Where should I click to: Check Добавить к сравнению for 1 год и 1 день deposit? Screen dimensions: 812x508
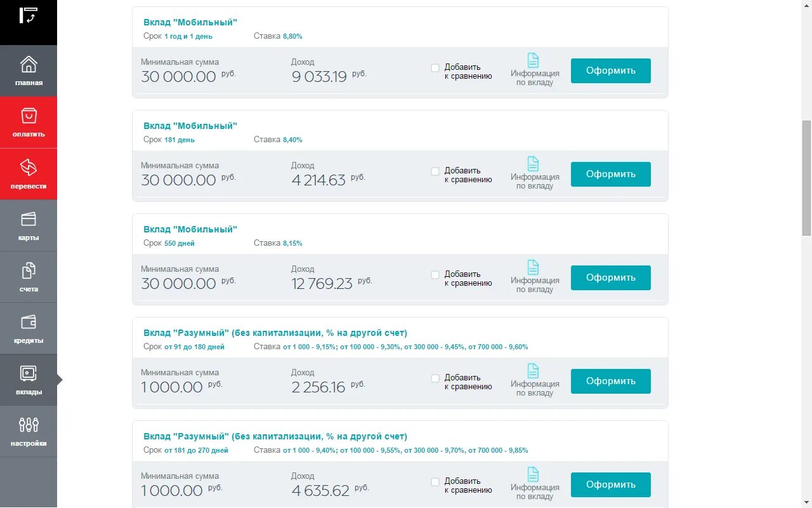point(435,68)
